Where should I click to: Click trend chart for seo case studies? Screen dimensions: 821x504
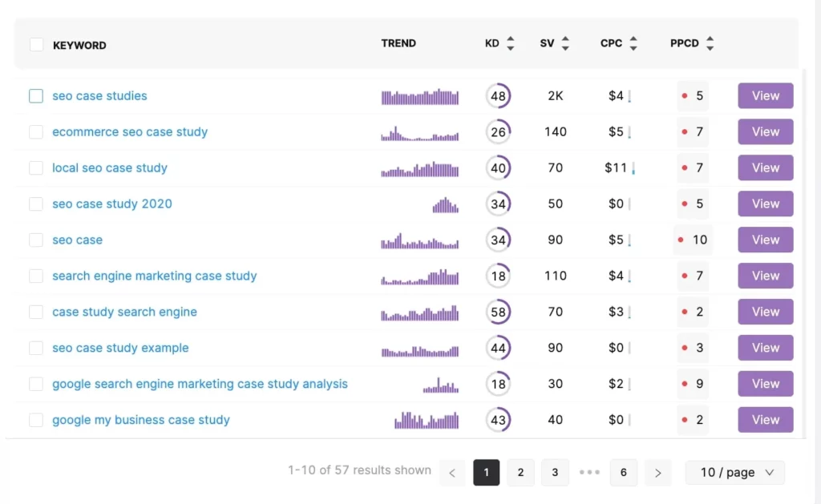420,97
